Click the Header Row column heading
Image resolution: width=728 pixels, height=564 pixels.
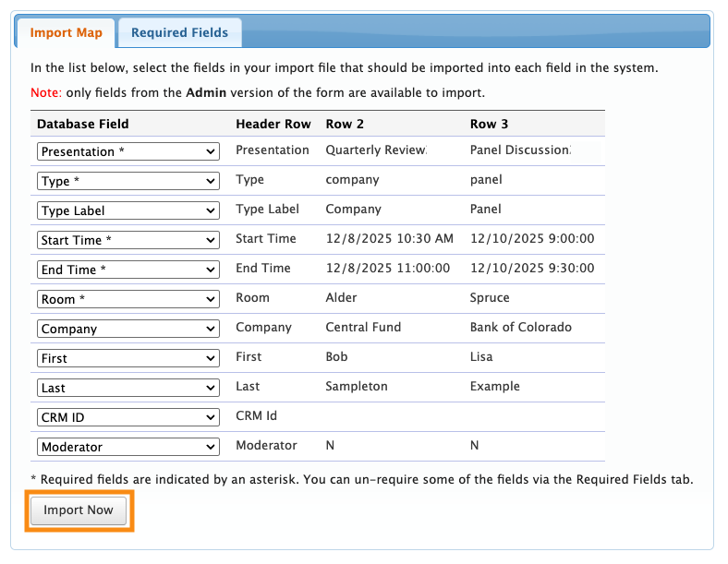[273, 124]
